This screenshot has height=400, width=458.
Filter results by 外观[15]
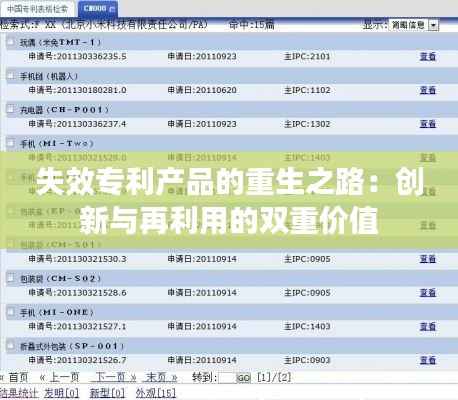pos(156,393)
